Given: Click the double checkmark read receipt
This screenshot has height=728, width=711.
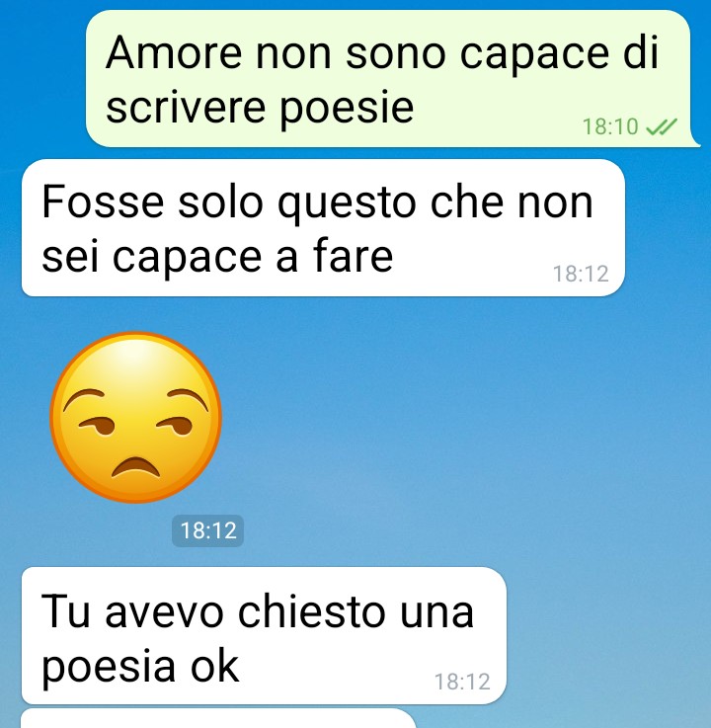Looking at the screenshot, I should [662, 126].
